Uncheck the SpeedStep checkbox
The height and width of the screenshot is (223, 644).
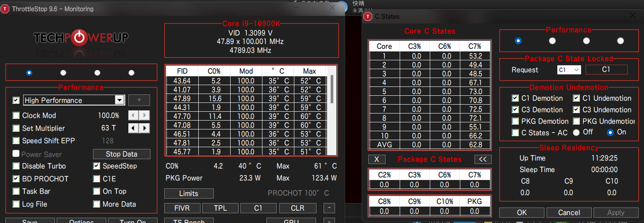pos(96,166)
